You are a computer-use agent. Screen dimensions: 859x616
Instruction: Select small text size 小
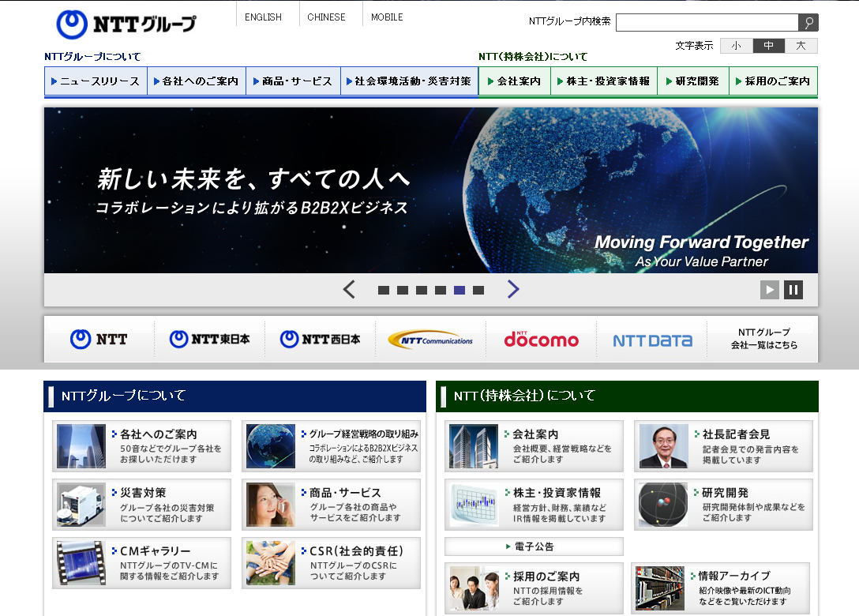click(x=737, y=46)
